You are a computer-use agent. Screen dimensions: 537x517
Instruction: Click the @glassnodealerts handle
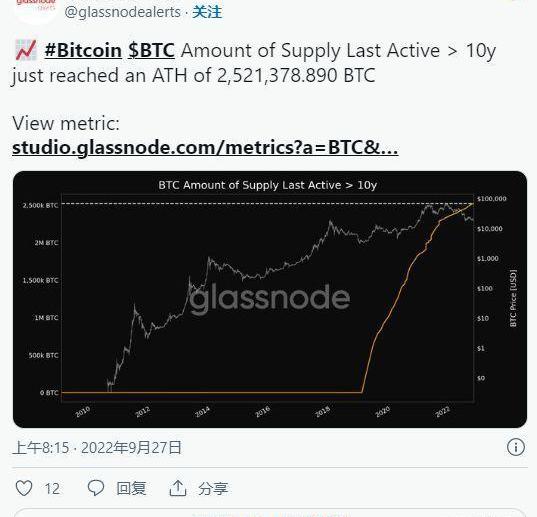click(x=122, y=12)
